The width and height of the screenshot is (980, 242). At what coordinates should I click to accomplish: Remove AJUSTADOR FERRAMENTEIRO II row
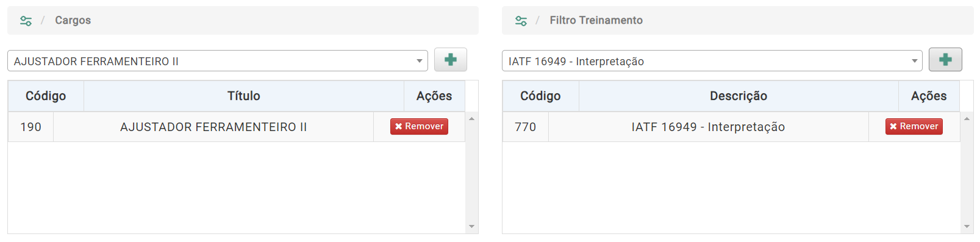[420, 126]
